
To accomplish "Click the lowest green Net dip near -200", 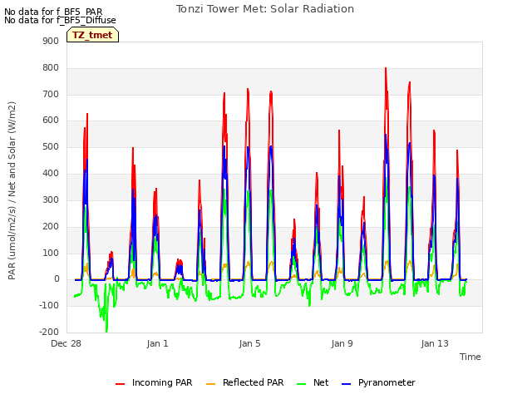I will pos(106,331).
